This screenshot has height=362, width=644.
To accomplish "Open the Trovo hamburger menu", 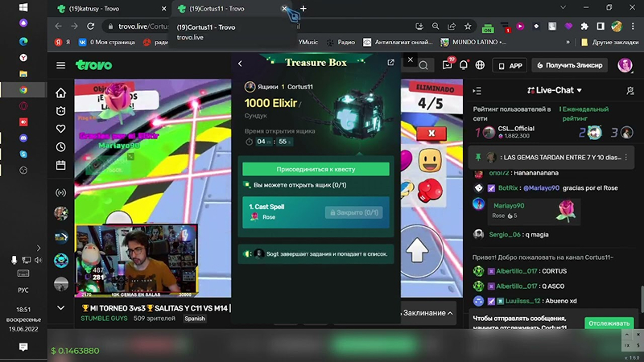I will click(x=61, y=65).
